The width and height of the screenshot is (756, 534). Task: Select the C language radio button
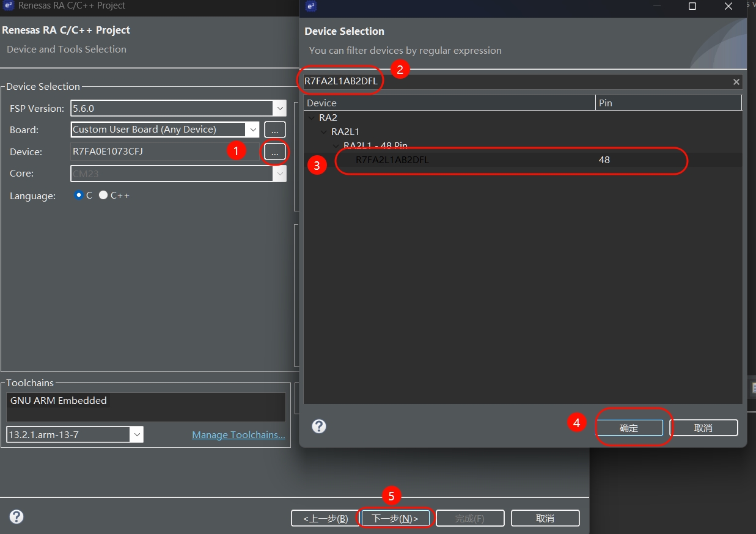click(x=78, y=196)
